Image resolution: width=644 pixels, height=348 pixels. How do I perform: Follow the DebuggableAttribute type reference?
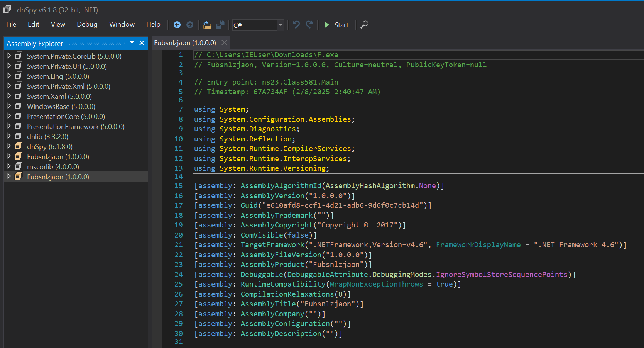pyautogui.click(x=328, y=275)
